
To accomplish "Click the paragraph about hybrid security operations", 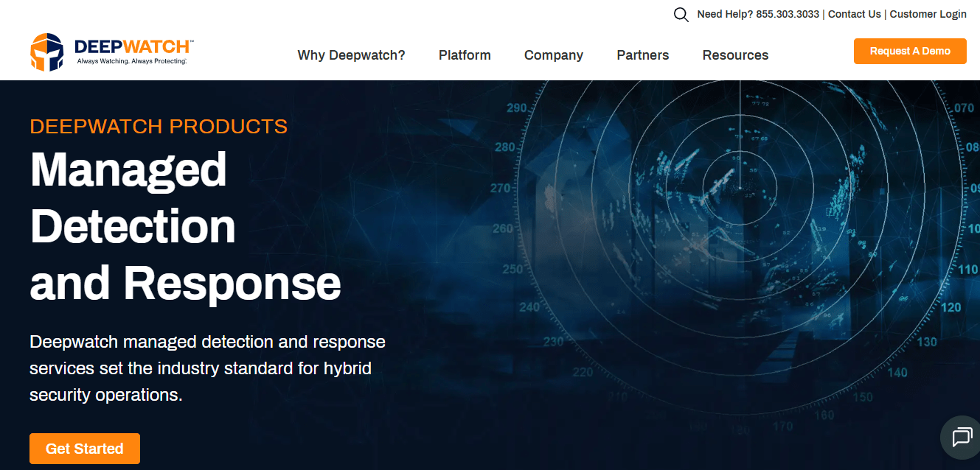I will (x=207, y=368).
